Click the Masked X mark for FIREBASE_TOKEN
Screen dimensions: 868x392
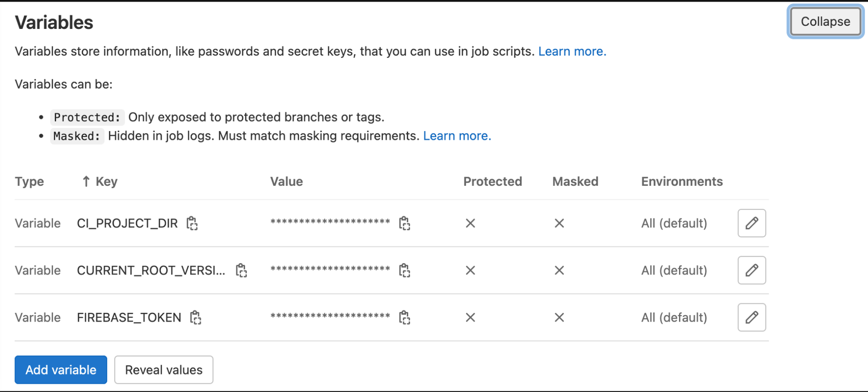click(559, 317)
